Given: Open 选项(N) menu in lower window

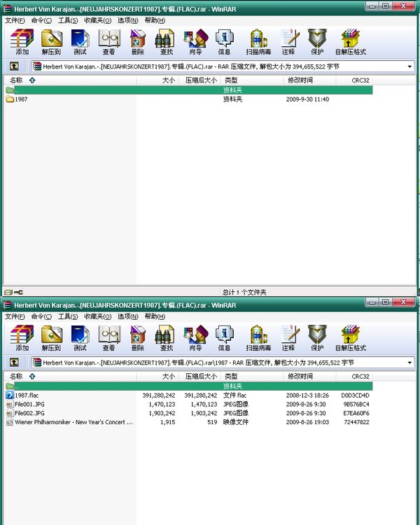Looking at the screenshot, I should click(127, 316).
